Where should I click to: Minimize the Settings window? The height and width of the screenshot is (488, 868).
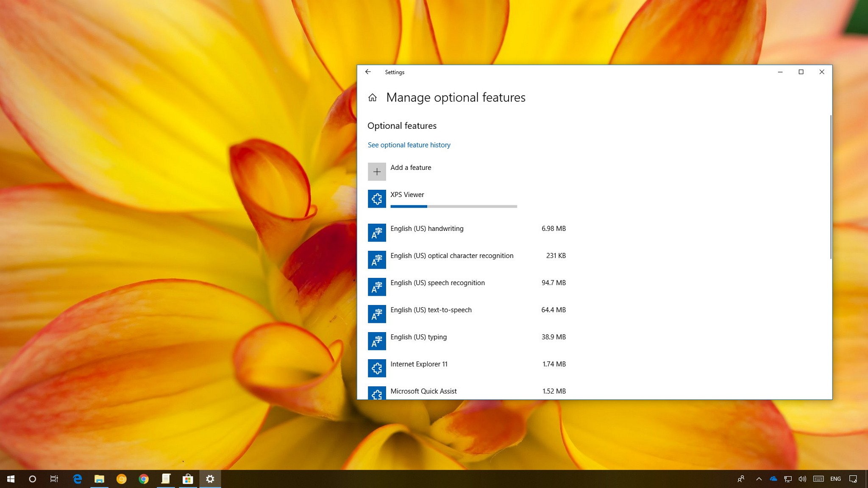tap(780, 72)
